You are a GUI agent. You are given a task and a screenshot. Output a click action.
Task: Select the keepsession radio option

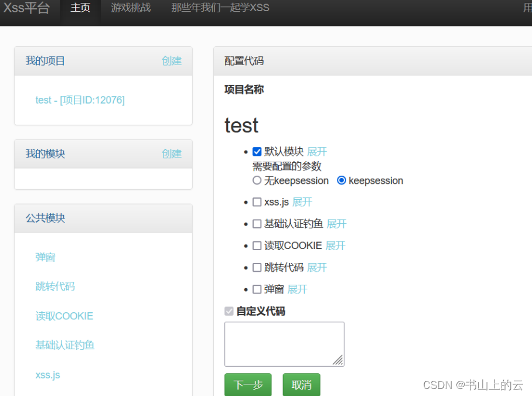coord(342,180)
